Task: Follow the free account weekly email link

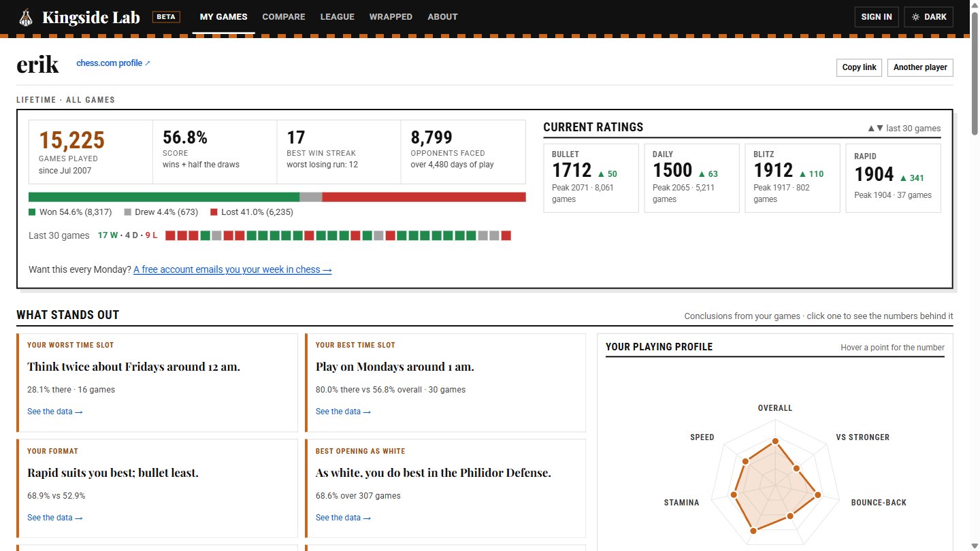Action: 233,269
